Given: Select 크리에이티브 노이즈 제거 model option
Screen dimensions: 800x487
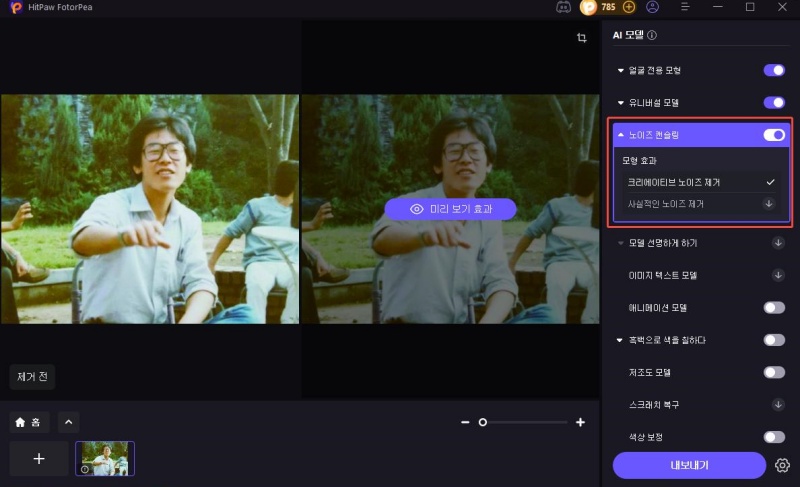Looking at the screenshot, I should (702, 182).
